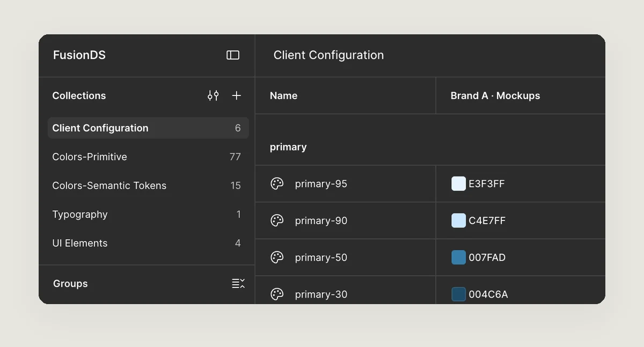Click the C4E7FF color swatch
Screen dimensions: 644x347
[459, 220]
